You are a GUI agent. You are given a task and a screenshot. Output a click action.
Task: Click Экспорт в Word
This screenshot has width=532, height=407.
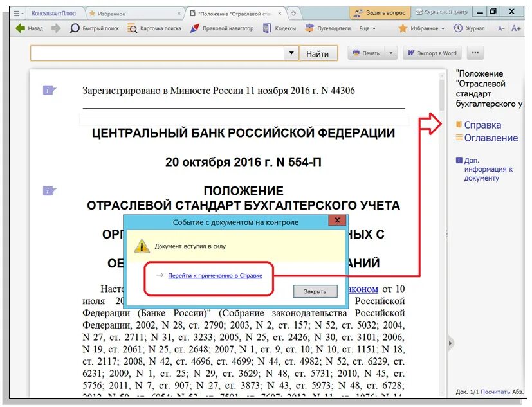[x=432, y=53]
